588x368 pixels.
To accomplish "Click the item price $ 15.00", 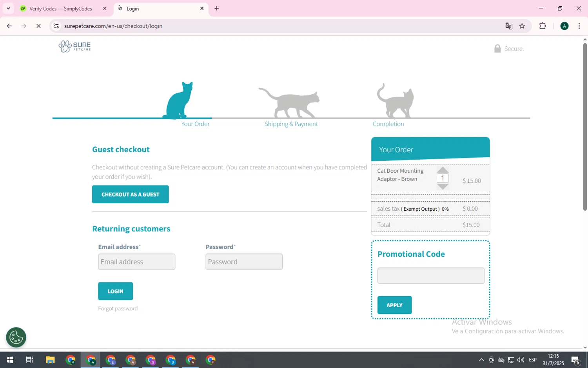I will click(x=472, y=181).
